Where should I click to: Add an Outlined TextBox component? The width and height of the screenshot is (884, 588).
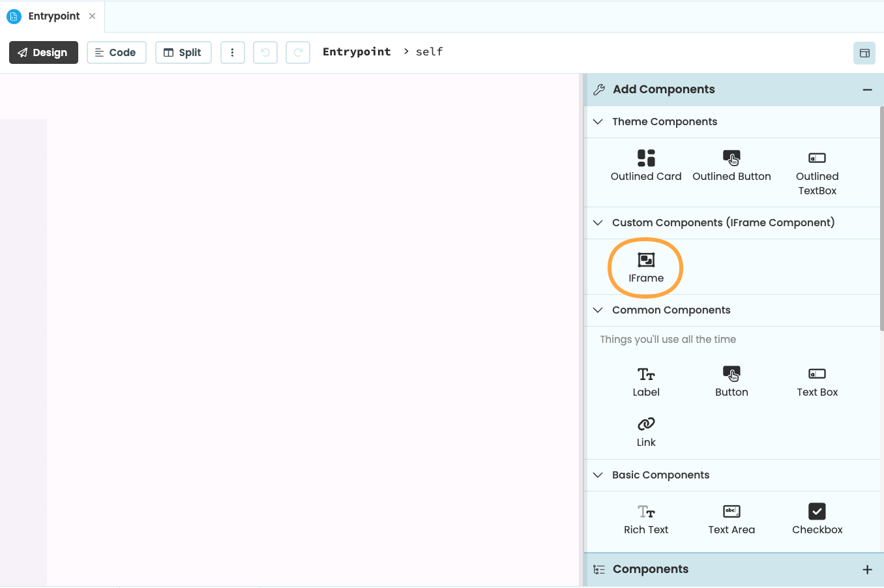pyautogui.click(x=817, y=157)
